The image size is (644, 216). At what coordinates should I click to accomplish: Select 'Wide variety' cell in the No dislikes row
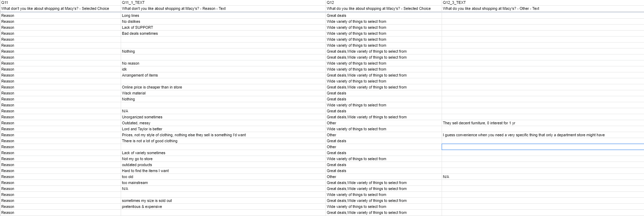[x=384, y=21]
